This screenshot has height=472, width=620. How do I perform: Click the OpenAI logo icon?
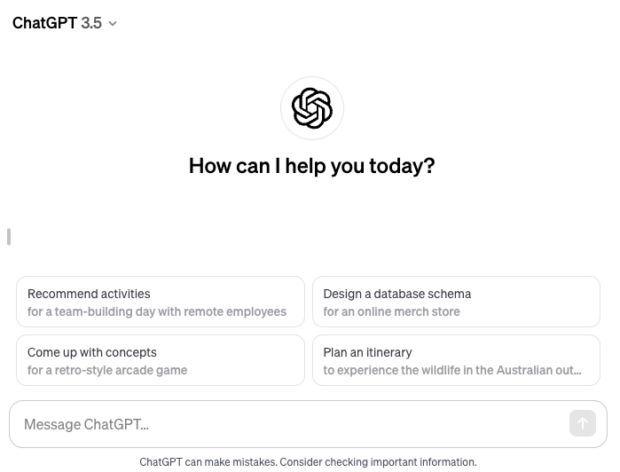click(309, 105)
